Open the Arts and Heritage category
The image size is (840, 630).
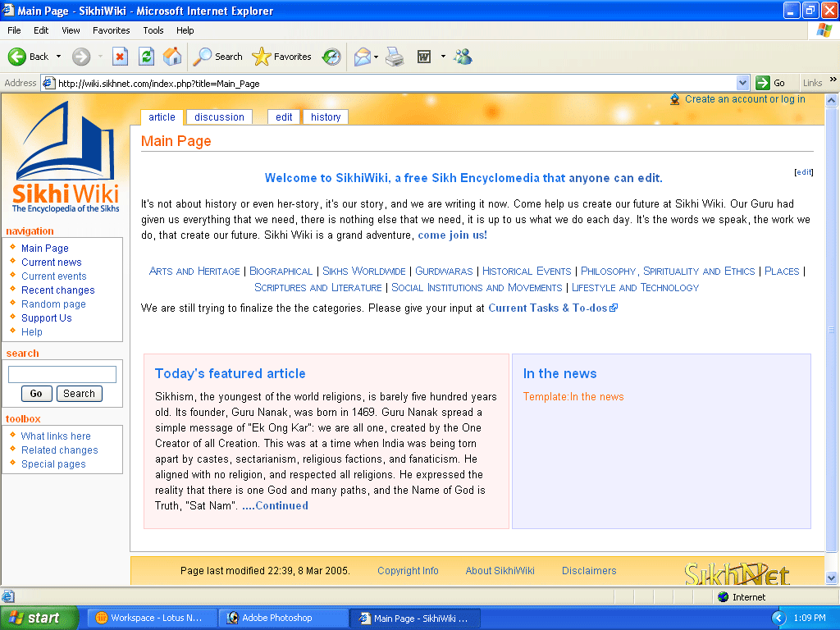(194, 272)
